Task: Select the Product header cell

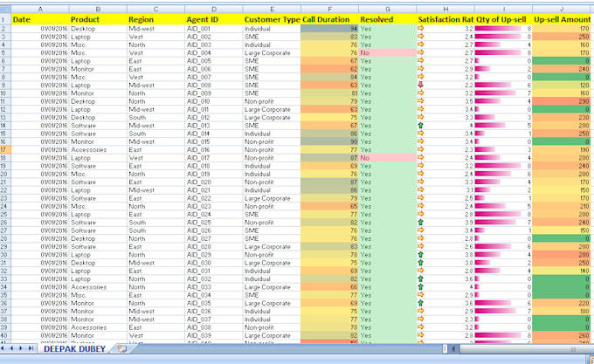Action: point(98,19)
